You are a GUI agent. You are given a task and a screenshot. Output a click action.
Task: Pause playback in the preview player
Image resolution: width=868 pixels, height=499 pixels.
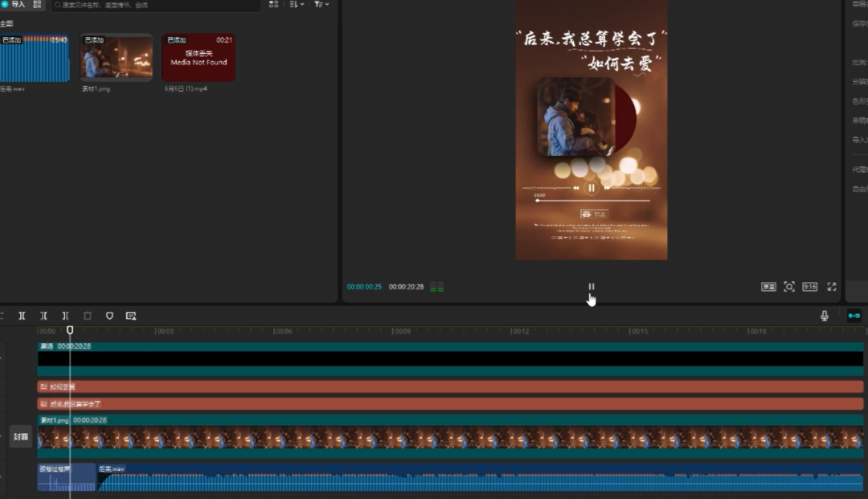pyautogui.click(x=592, y=287)
